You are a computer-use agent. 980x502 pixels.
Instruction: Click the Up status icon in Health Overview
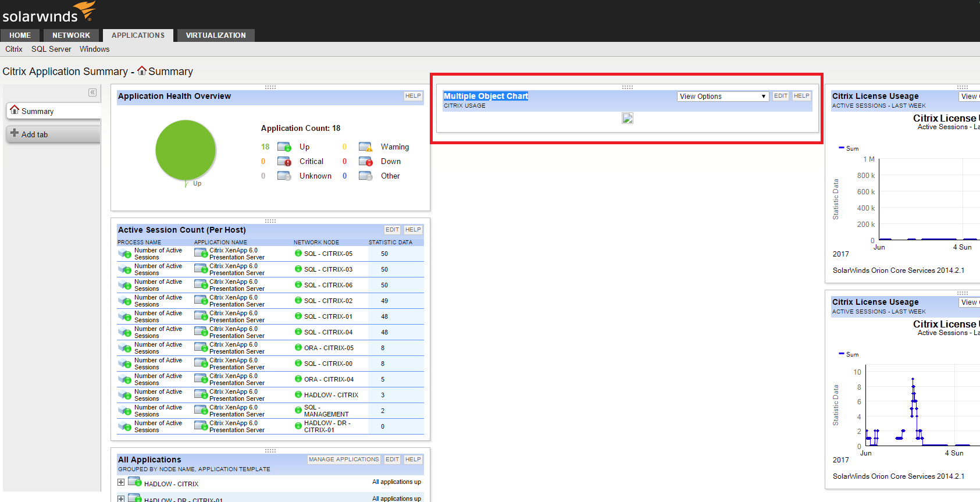click(x=284, y=147)
